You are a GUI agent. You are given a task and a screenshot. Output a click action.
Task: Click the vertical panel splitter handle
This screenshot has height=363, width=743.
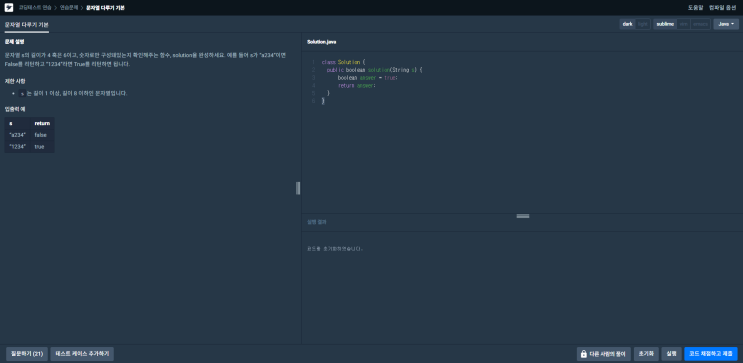298,188
